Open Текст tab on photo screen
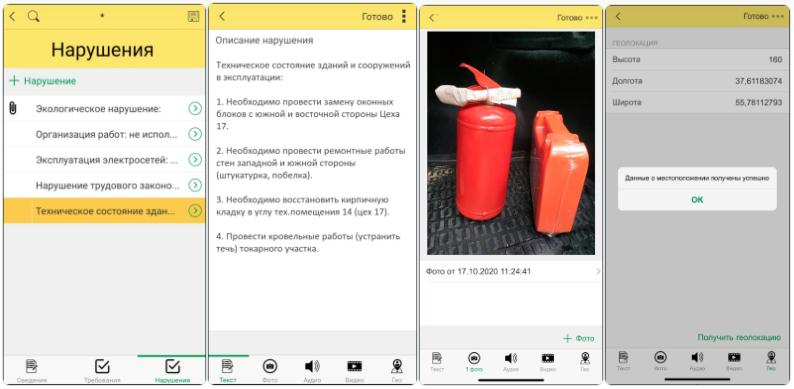 (437, 362)
